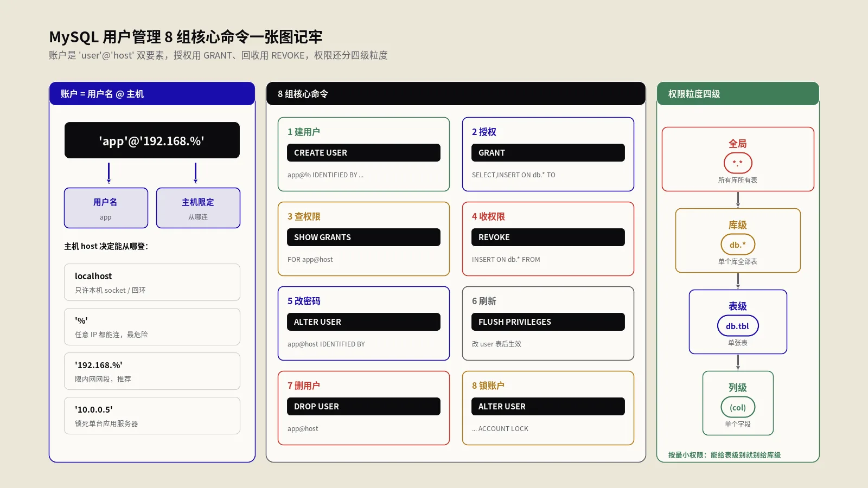
Task: Click text 锁死单台应用服务器
Action: pos(106,423)
